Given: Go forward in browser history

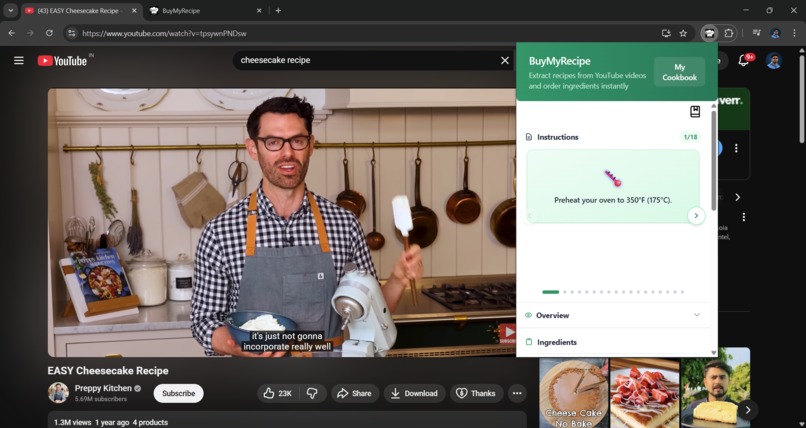Looking at the screenshot, I should [x=30, y=33].
